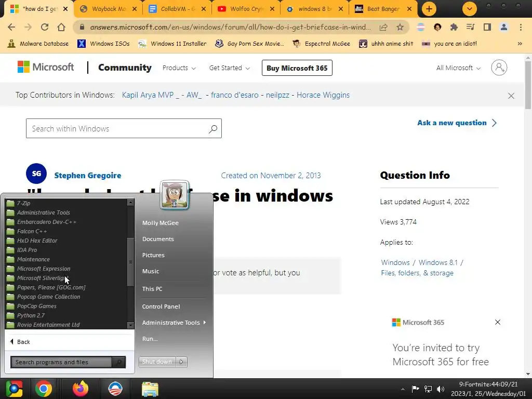Click the search magnifier in Search within Windows
Screen dimensions: 532x399
tap(212, 129)
